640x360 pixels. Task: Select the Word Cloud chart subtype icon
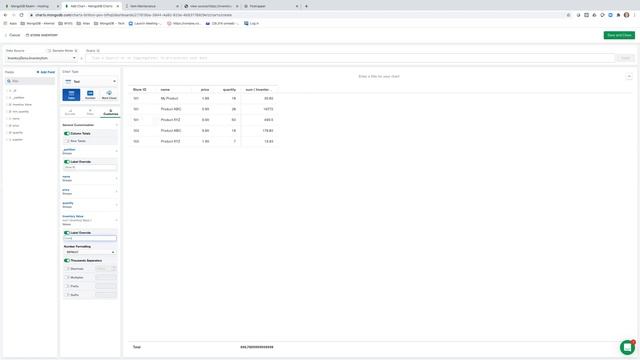pyautogui.click(x=109, y=95)
